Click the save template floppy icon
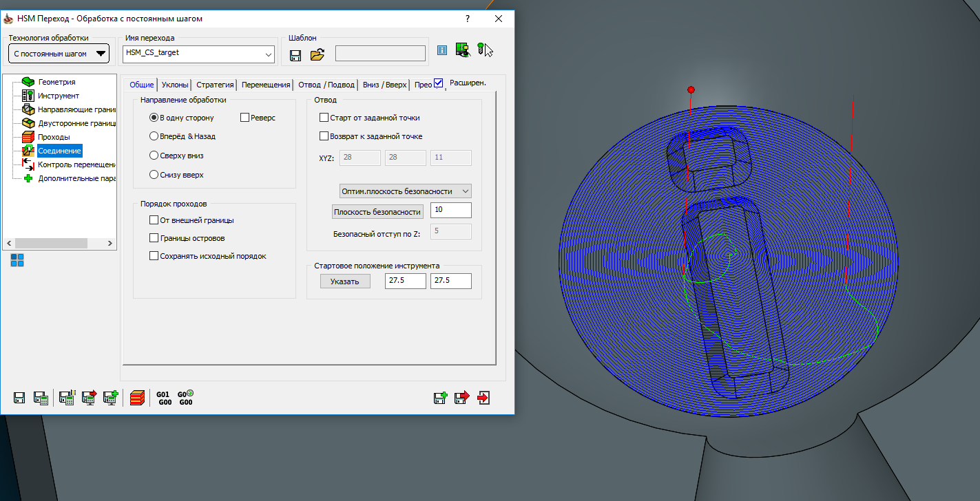The height and width of the screenshot is (501, 980). [295, 55]
